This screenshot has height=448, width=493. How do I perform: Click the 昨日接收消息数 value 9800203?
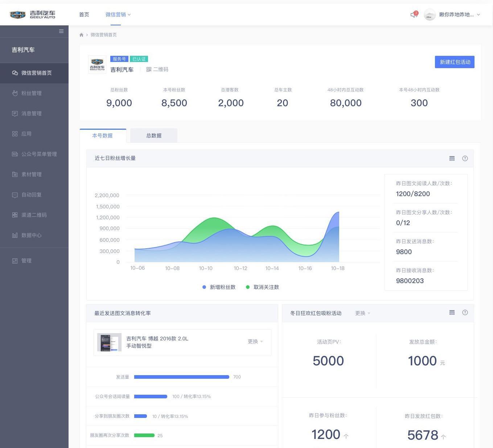point(410,281)
